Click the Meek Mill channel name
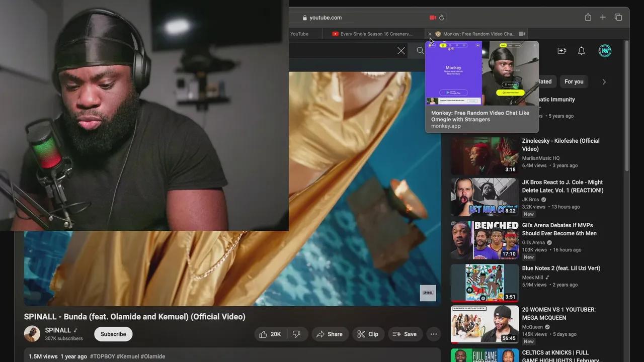 click(532, 277)
